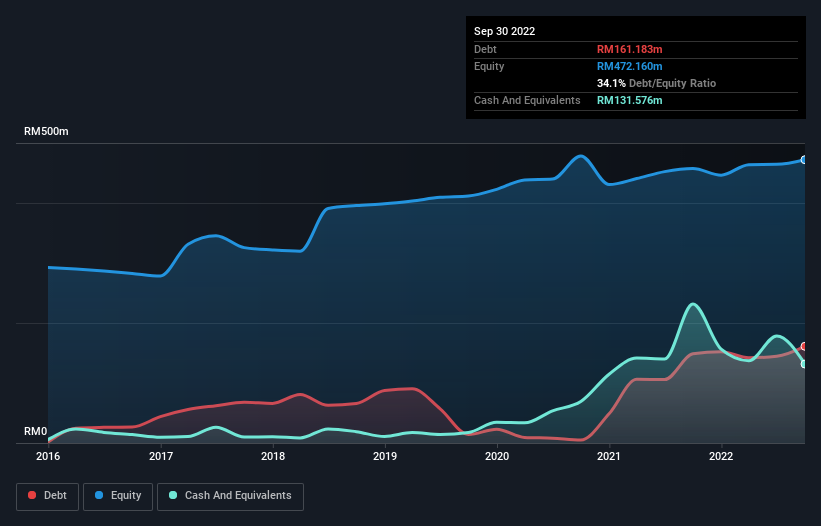This screenshot has width=821, height=526.
Task: Click the RM472.160m equity value
Action: coord(629,66)
